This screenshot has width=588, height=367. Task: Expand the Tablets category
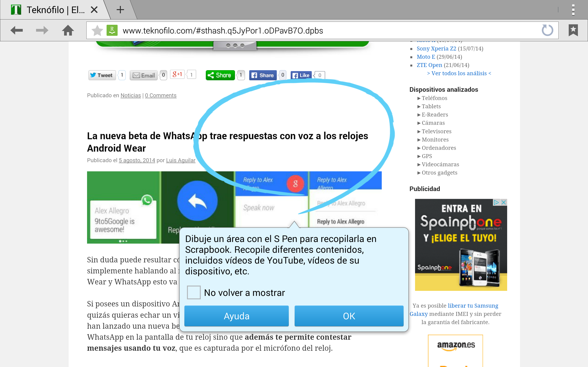point(431,106)
